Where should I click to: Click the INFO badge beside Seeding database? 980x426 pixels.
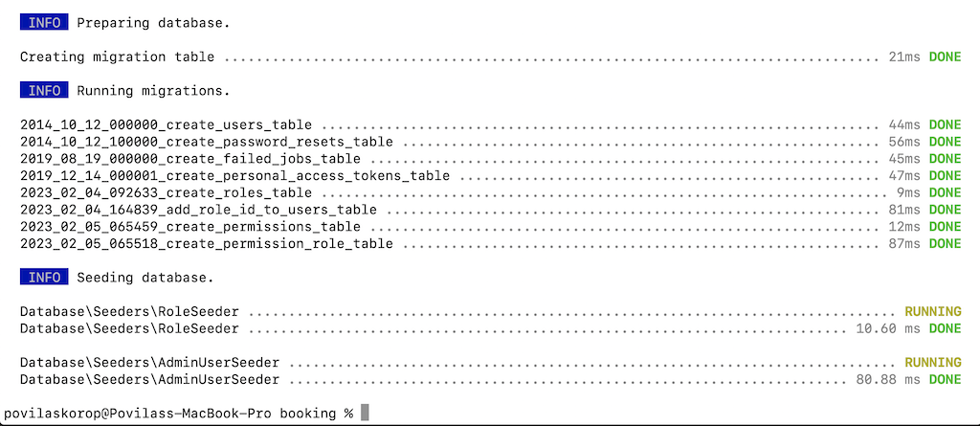click(44, 277)
